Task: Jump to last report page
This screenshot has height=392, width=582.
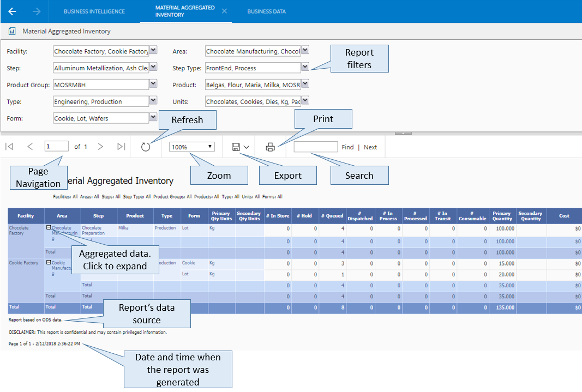Action: click(x=121, y=147)
